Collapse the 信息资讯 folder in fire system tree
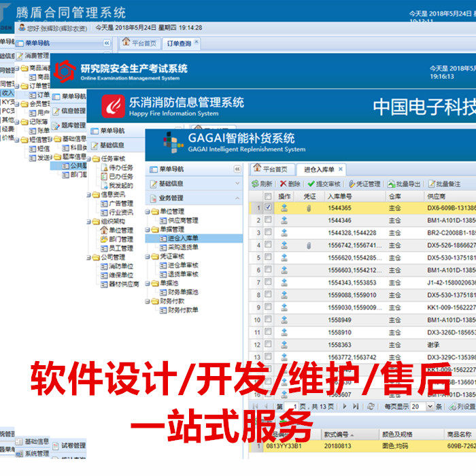 click(x=88, y=194)
